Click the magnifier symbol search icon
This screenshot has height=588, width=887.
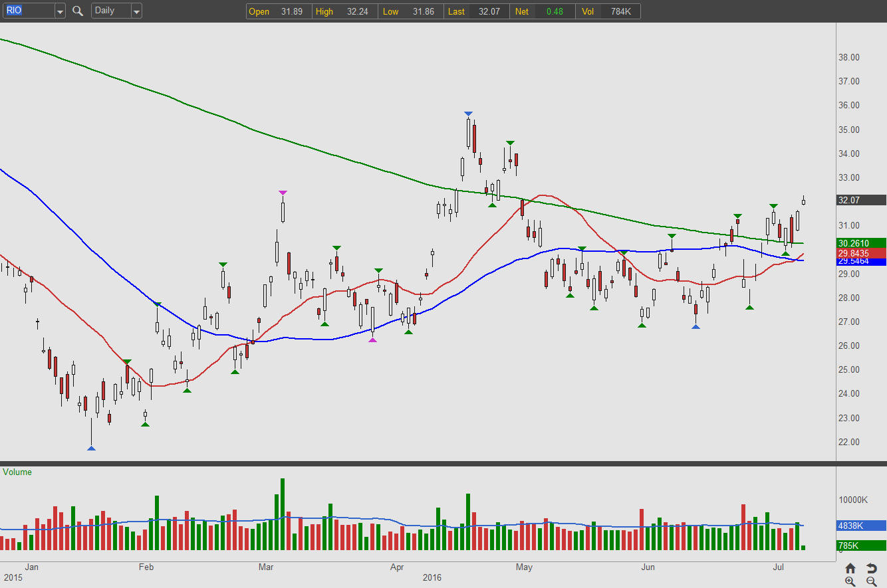point(78,11)
